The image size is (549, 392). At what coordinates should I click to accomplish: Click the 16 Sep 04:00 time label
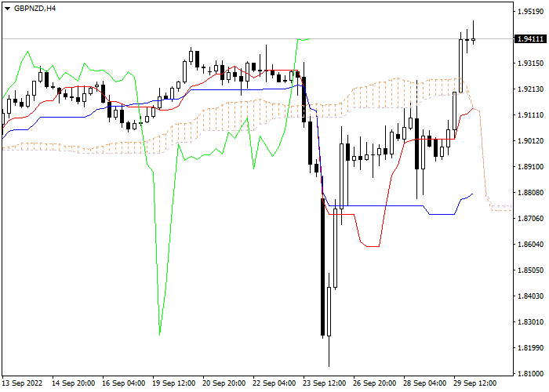124,383
